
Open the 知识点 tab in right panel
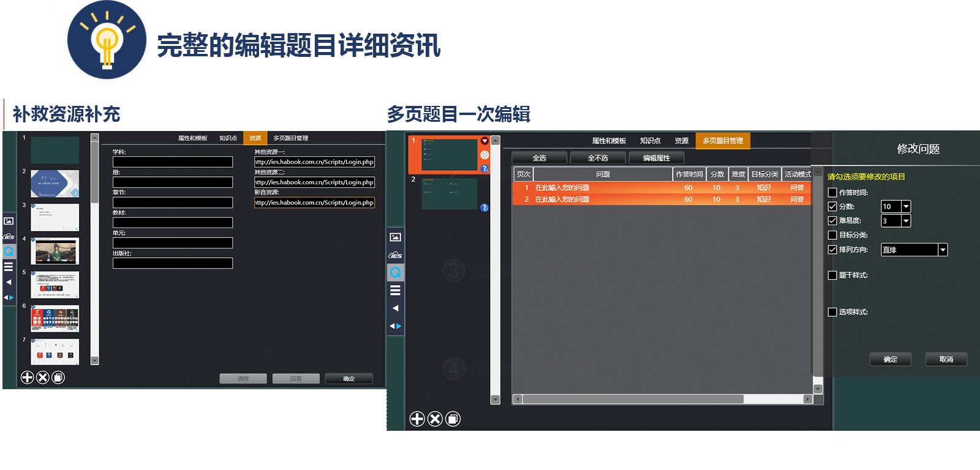coord(650,141)
